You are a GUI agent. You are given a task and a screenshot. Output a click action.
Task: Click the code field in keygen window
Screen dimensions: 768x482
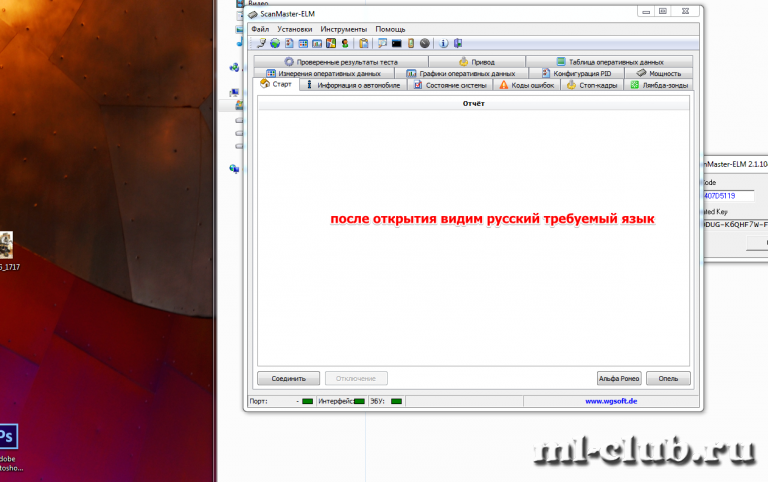tap(728, 196)
